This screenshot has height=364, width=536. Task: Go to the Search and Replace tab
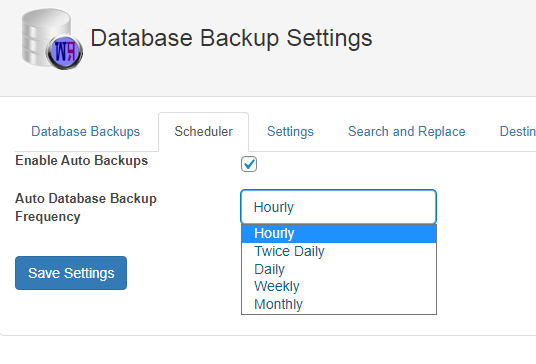tap(406, 132)
